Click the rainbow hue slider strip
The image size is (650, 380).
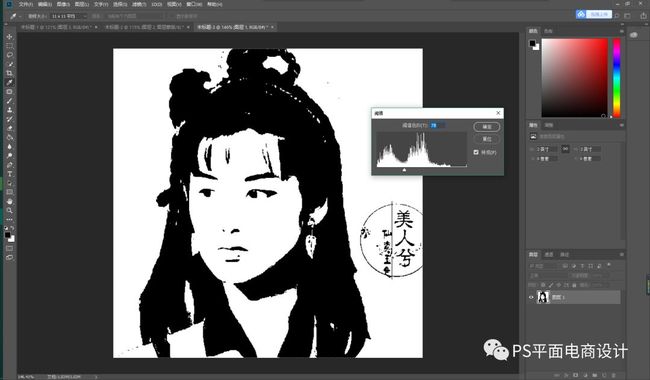coord(617,78)
